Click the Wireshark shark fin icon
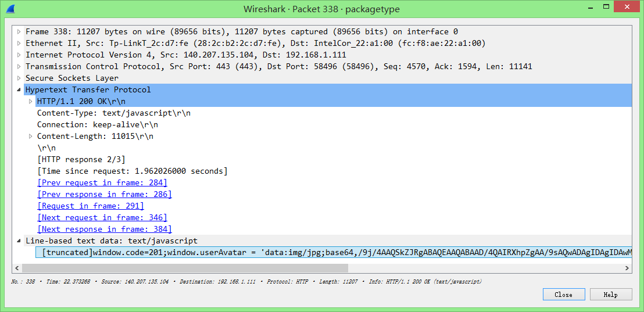 point(10,9)
